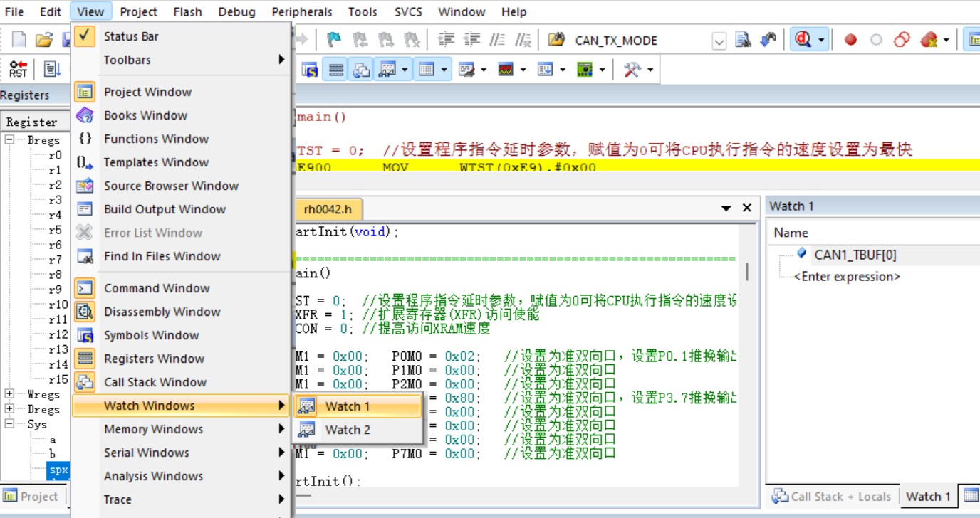Click the Find document icon
This screenshot has height=518, width=980.
[x=743, y=40]
